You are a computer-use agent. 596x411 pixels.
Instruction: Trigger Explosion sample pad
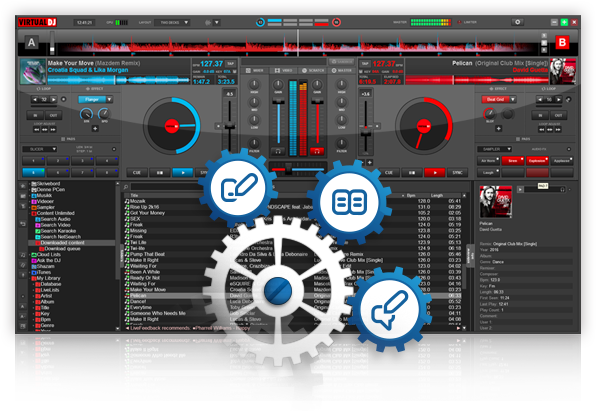(537, 161)
